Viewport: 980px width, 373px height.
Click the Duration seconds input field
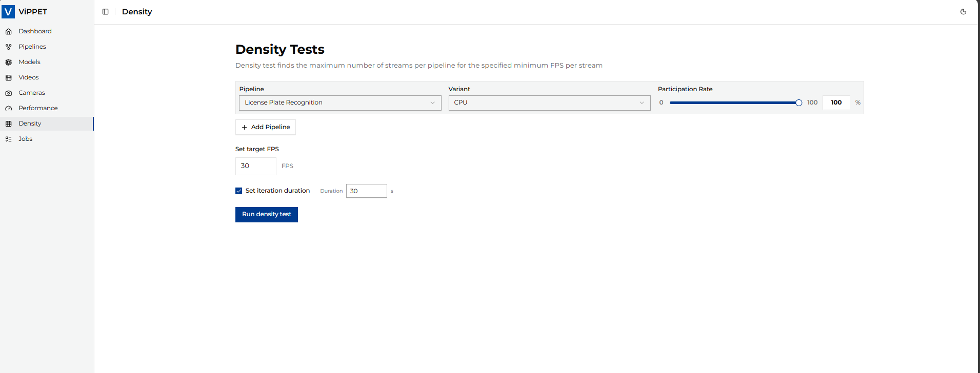point(366,191)
